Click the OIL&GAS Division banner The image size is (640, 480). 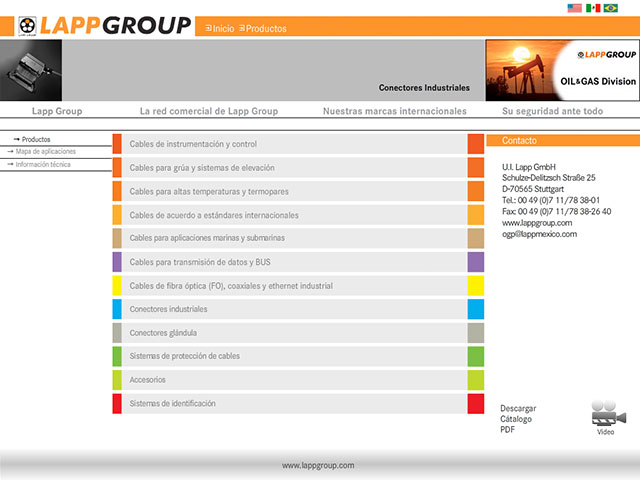click(562, 70)
